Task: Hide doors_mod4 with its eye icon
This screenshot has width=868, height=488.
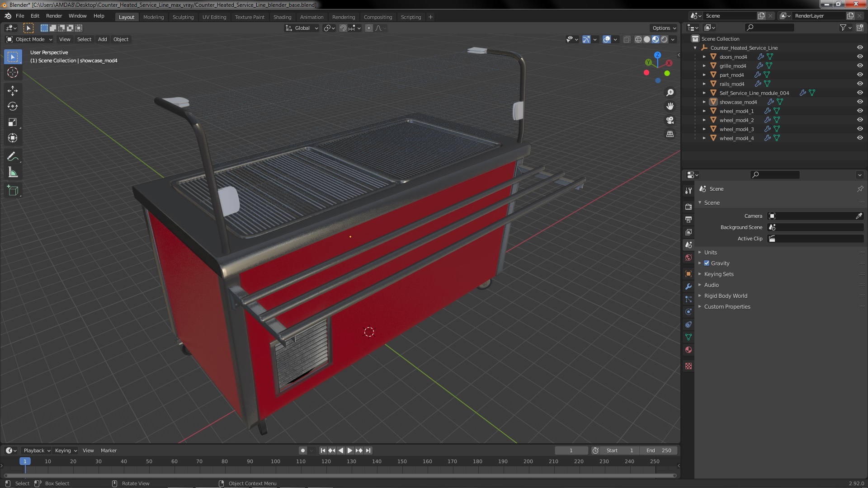Action: pos(860,56)
